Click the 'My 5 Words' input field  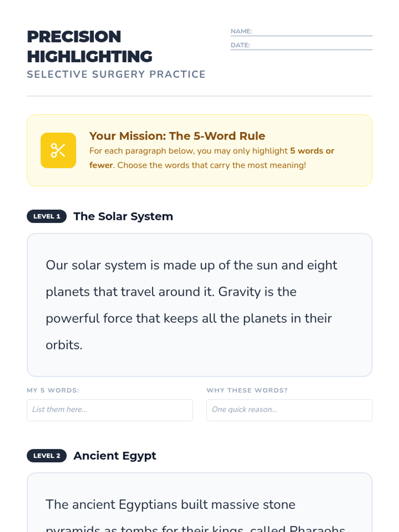pyautogui.click(x=110, y=410)
